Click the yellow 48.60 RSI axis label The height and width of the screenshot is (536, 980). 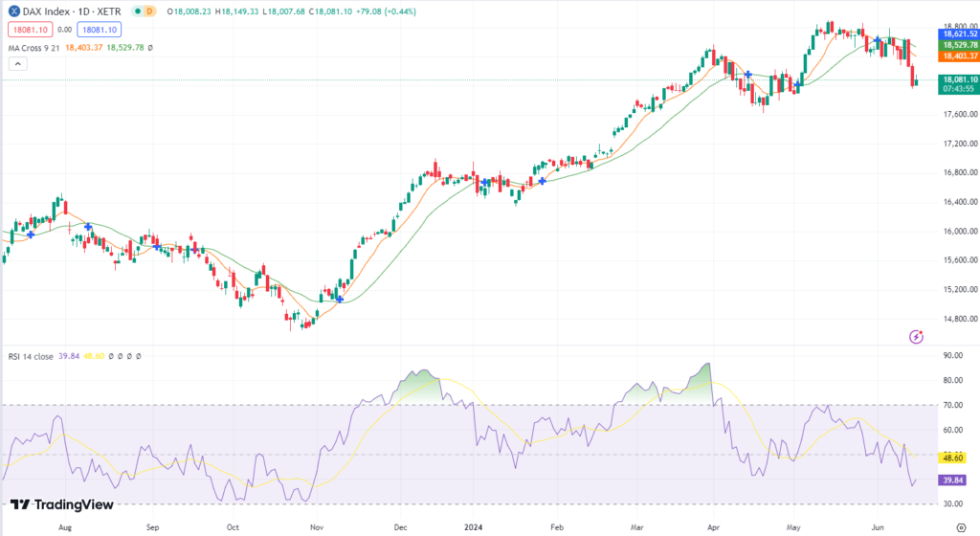tap(952, 458)
